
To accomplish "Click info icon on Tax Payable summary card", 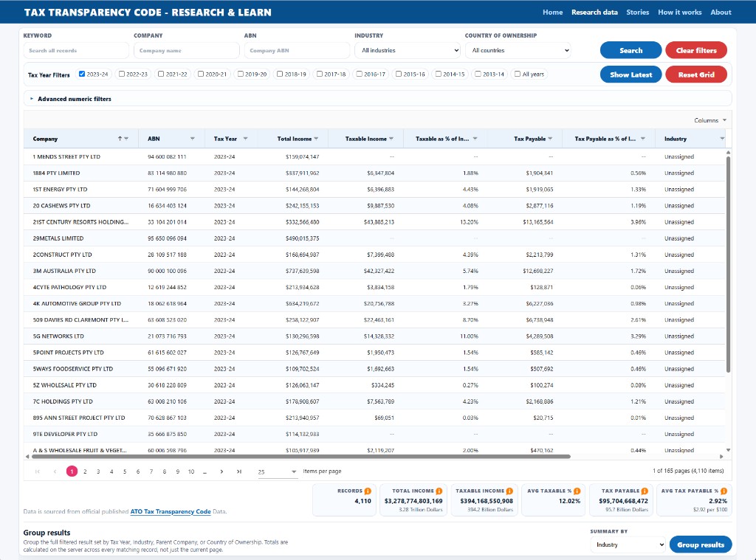I will click(x=645, y=491).
